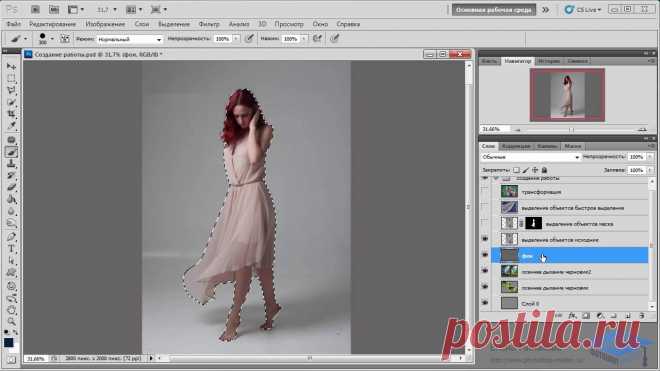Select the Hand tool
The width and height of the screenshot is (660, 371).
click(x=11, y=311)
